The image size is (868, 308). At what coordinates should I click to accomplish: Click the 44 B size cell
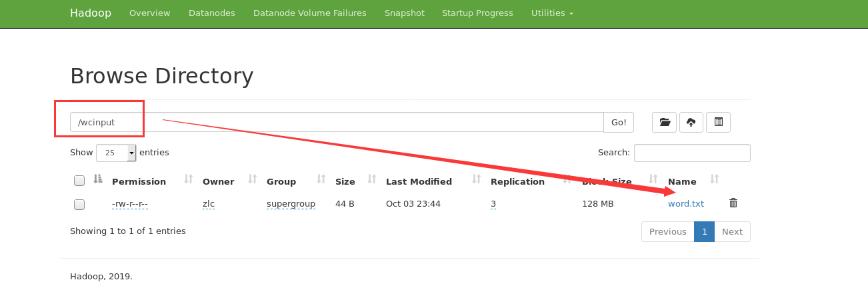[x=345, y=204]
